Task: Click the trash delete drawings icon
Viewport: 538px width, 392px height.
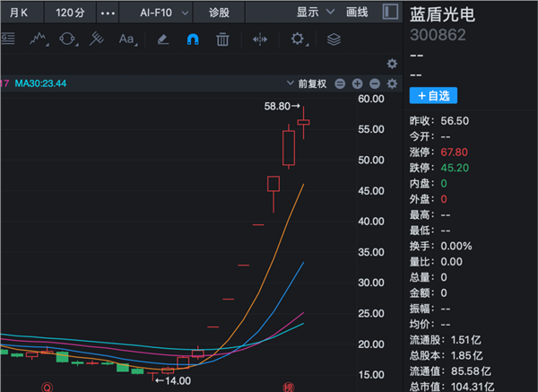Action: click(222, 39)
